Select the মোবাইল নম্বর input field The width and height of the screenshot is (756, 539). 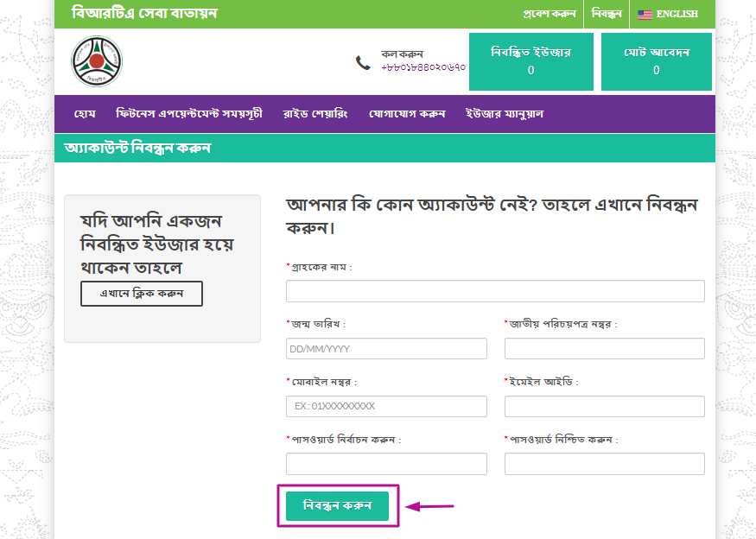(386, 407)
